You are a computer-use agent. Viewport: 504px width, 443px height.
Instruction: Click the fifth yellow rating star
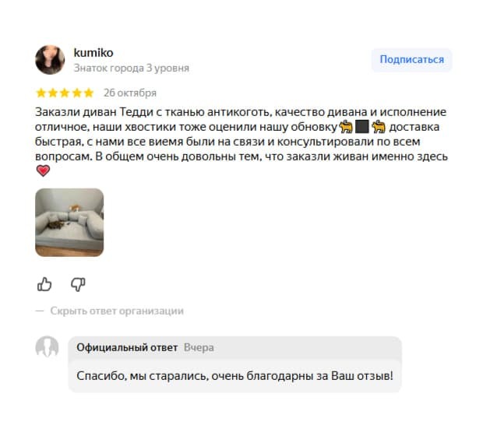point(88,93)
